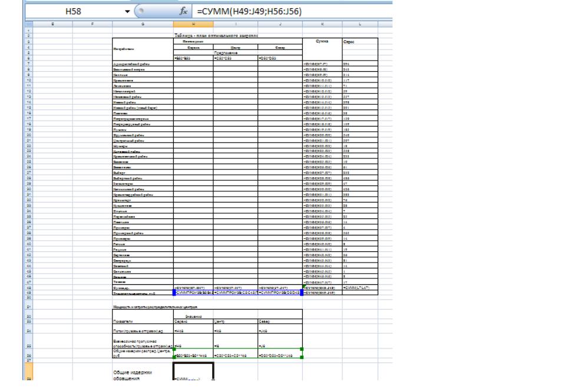This screenshot has width=565, height=392.
Task: Select the highlighted row 58 header
Action: pos(29,371)
